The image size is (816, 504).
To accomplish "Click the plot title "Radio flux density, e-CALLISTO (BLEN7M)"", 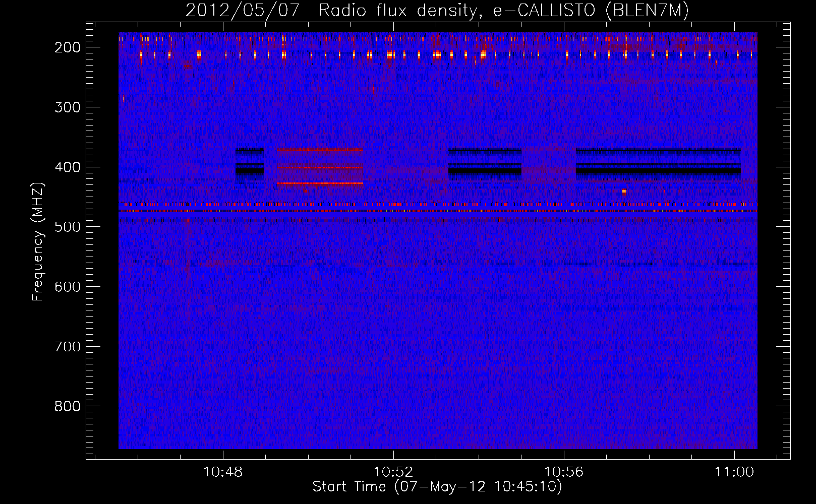I will (x=503, y=10).
